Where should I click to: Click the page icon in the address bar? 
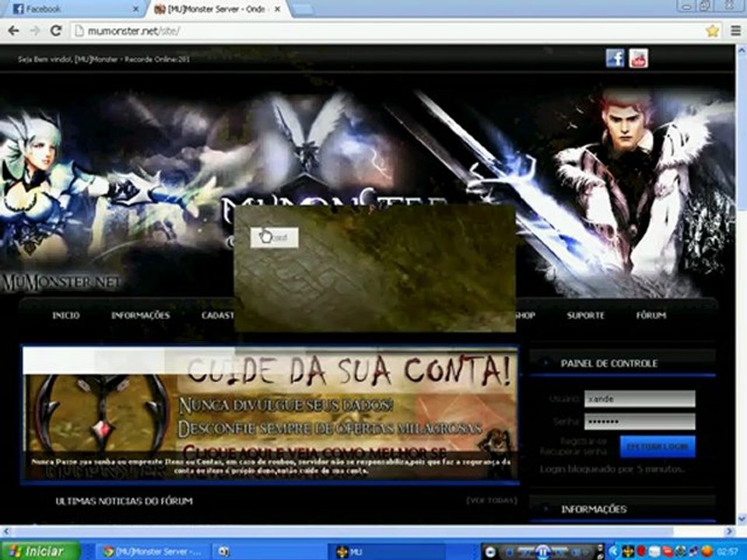pos(79,31)
